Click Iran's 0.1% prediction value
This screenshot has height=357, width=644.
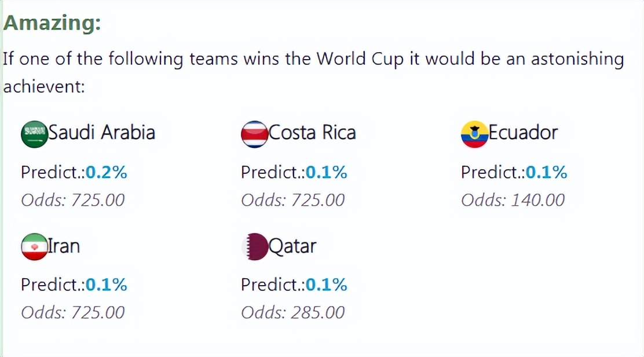[107, 285]
